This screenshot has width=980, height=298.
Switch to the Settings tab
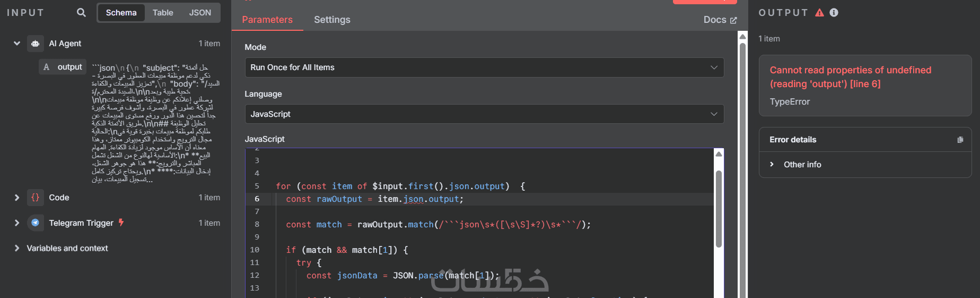pyautogui.click(x=332, y=20)
